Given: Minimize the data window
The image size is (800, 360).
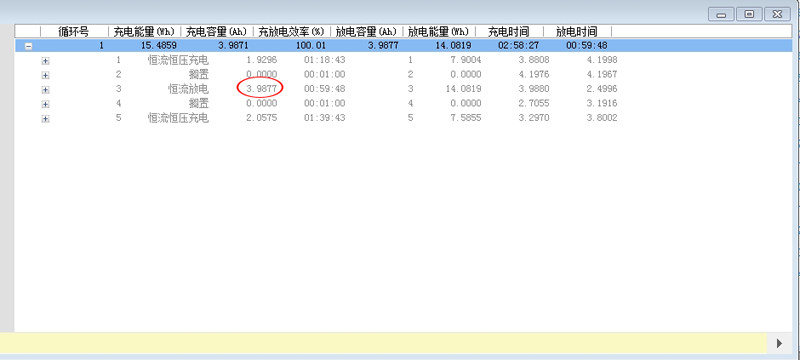Looking at the screenshot, I should [721, 14].
